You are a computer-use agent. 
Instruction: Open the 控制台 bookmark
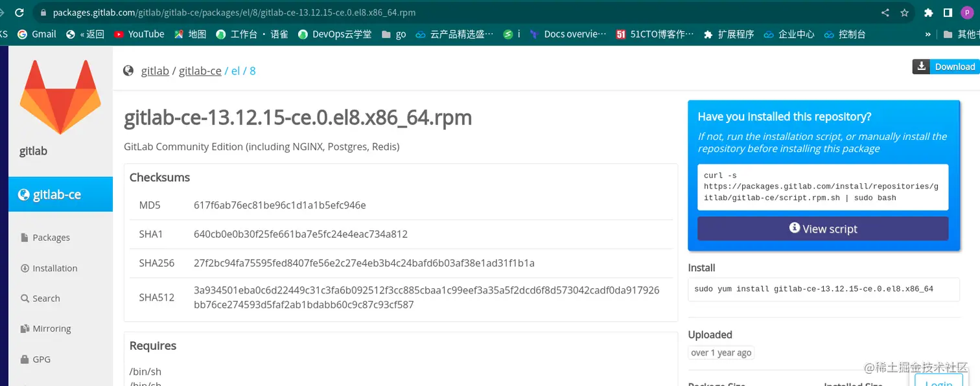click(845, 34)
